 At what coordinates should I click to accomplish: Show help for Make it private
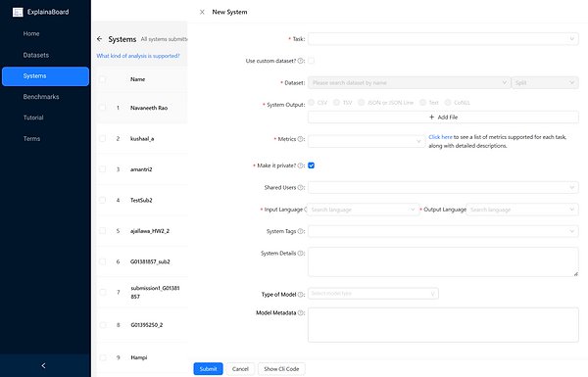[x=301, y=165]
